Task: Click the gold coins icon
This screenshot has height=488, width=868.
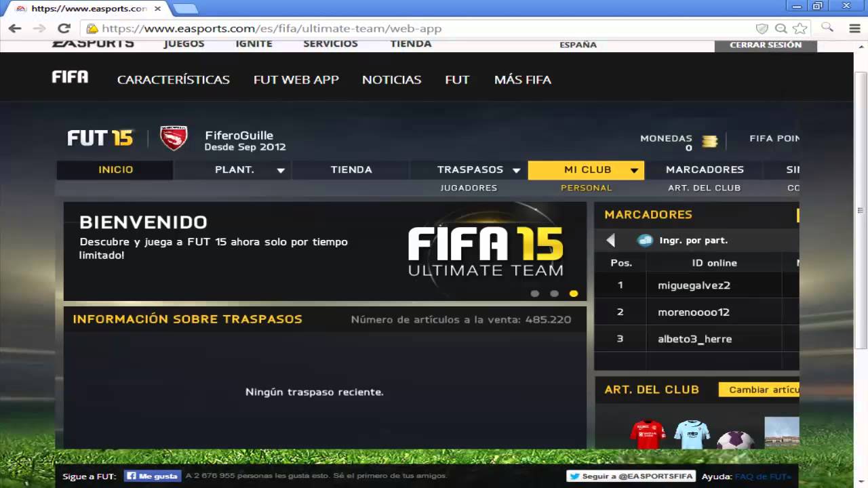Action: (x=709, y=141)
